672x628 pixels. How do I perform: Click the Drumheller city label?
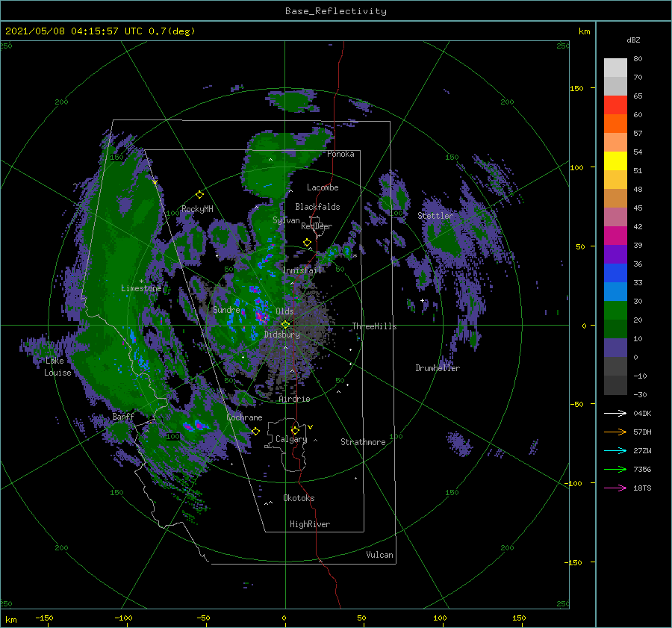point(438,368)
